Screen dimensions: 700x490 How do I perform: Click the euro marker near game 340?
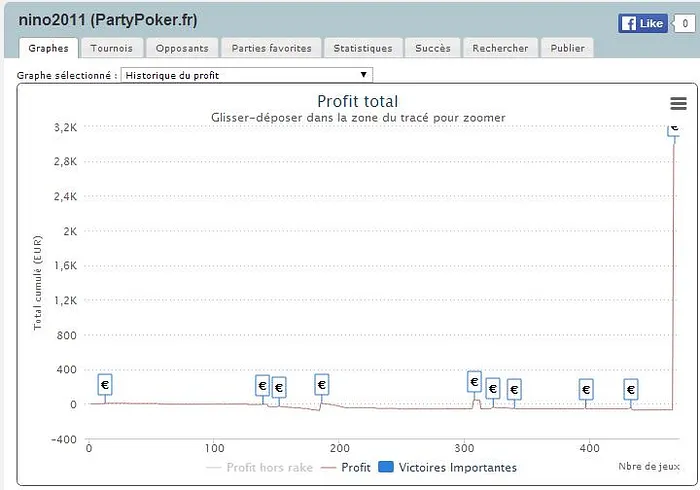click(x=514, y=390)
